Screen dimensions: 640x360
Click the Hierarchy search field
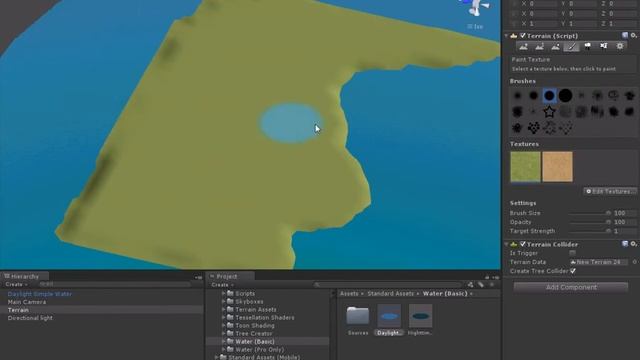(114, 284)
